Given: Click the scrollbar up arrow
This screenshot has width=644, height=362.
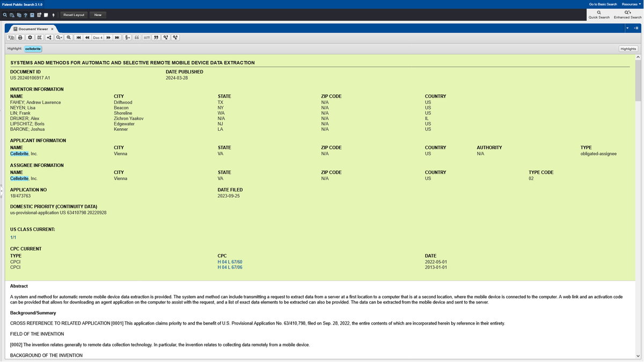Looking at the screenshot, I should click(638, 56).
